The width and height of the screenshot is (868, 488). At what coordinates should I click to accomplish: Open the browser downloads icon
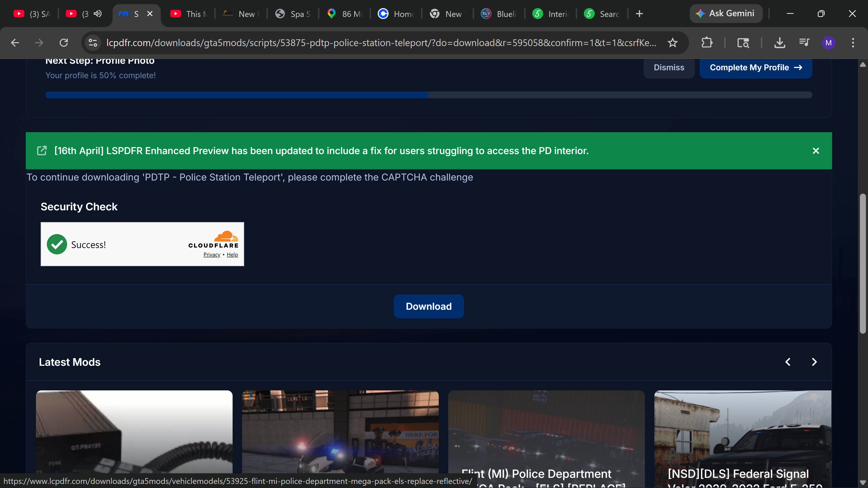tap(779, 43)
